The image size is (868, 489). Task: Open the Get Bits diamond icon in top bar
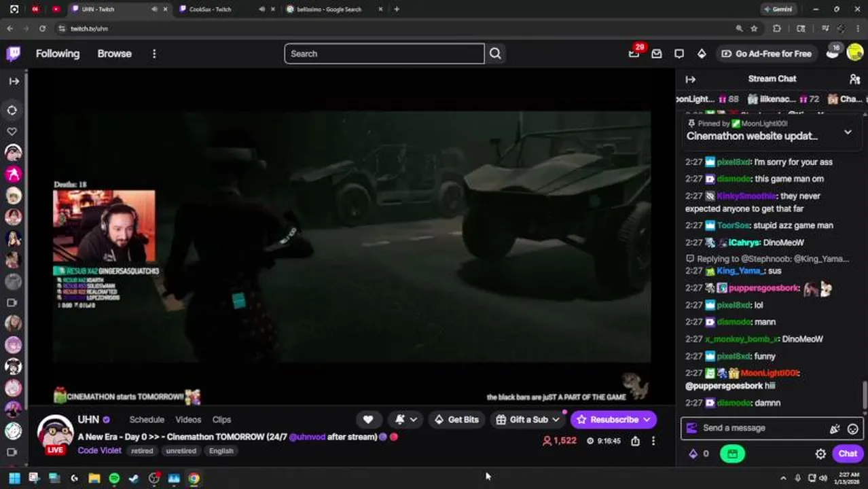tap(702, 54)
